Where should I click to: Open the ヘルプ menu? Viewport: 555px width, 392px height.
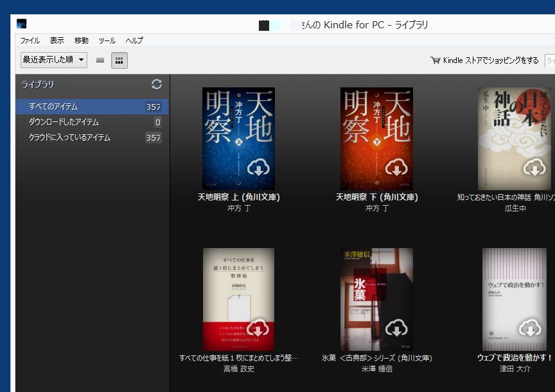134,40
